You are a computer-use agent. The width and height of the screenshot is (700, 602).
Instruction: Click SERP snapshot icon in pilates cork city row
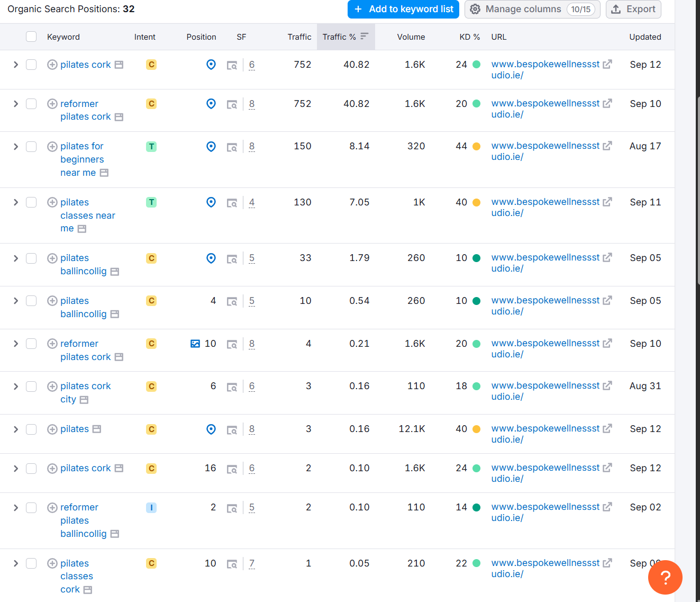[232, 387]
